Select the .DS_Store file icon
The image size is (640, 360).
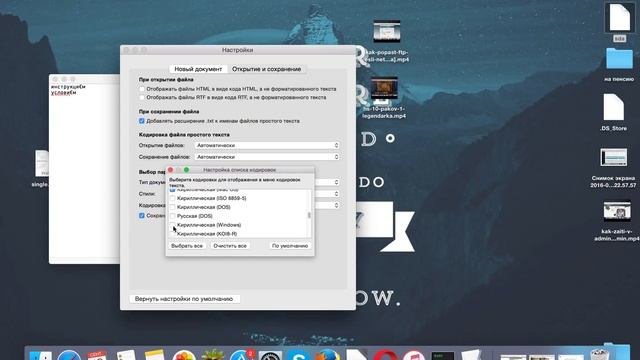coord(613,107)
